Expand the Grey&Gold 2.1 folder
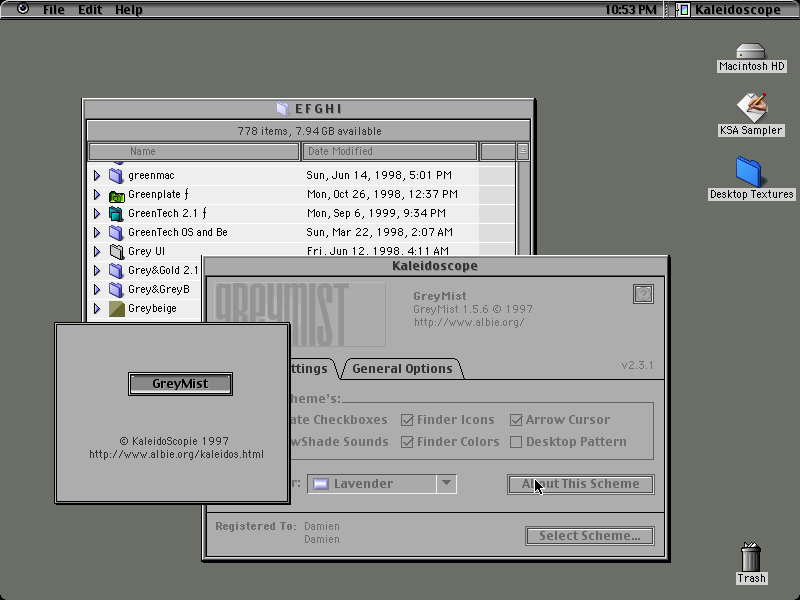This screenshot has height=600, width=800. [x=97, y=270]
